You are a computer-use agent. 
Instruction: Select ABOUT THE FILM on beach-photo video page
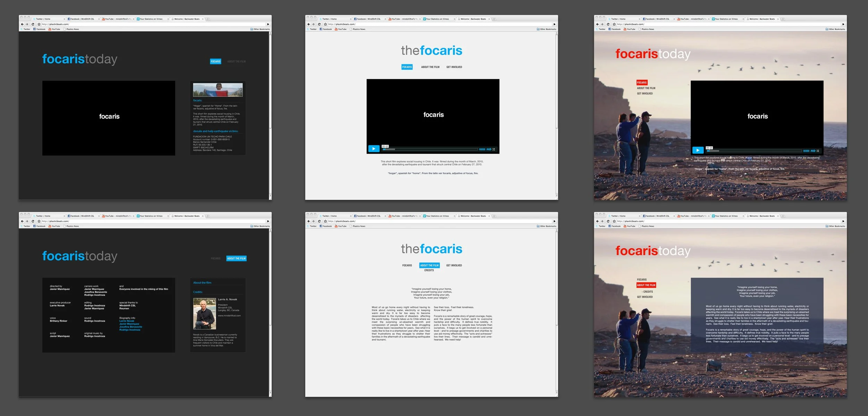tap(646, 88)
